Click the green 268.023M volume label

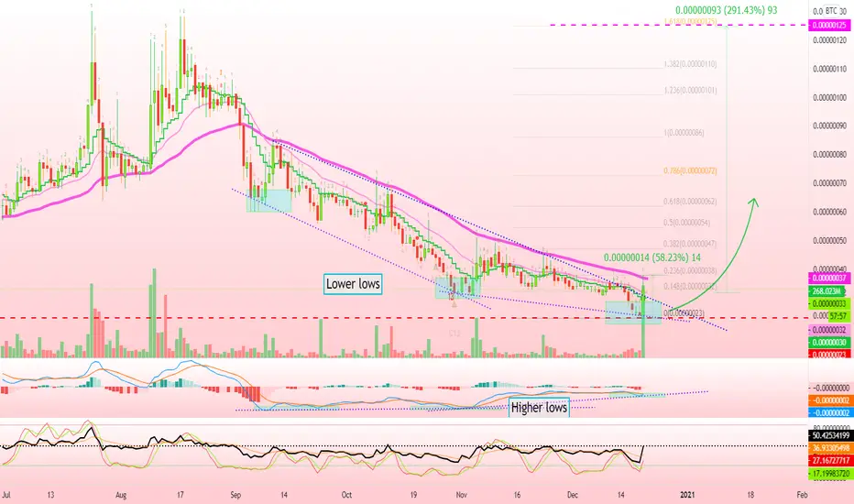(x=827, y=291)
